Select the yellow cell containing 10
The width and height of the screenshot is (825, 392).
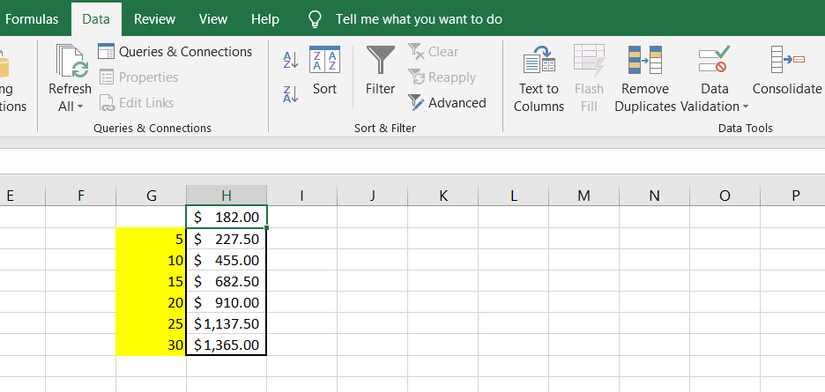pyautogui.click(x=151, y=260)
